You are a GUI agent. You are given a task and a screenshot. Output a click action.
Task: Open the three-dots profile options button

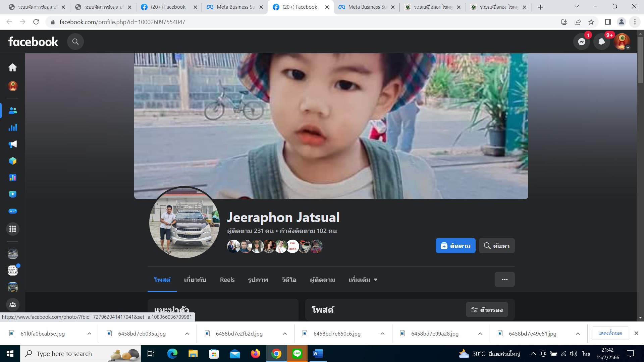coord(504,280)
